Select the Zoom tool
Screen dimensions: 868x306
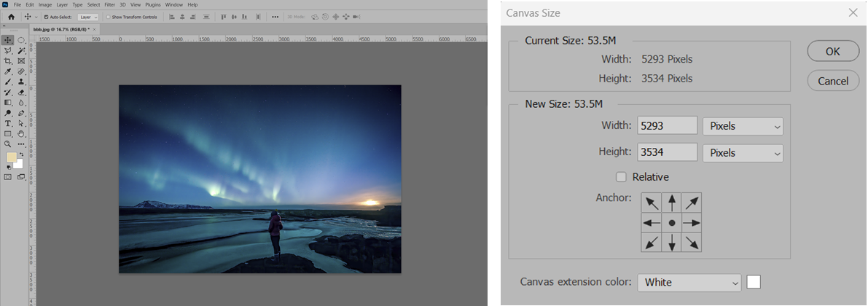8,144
